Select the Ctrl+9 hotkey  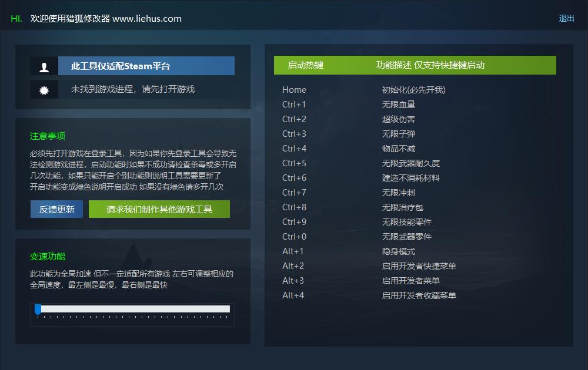pyautogui.click(x=294, y=222)
